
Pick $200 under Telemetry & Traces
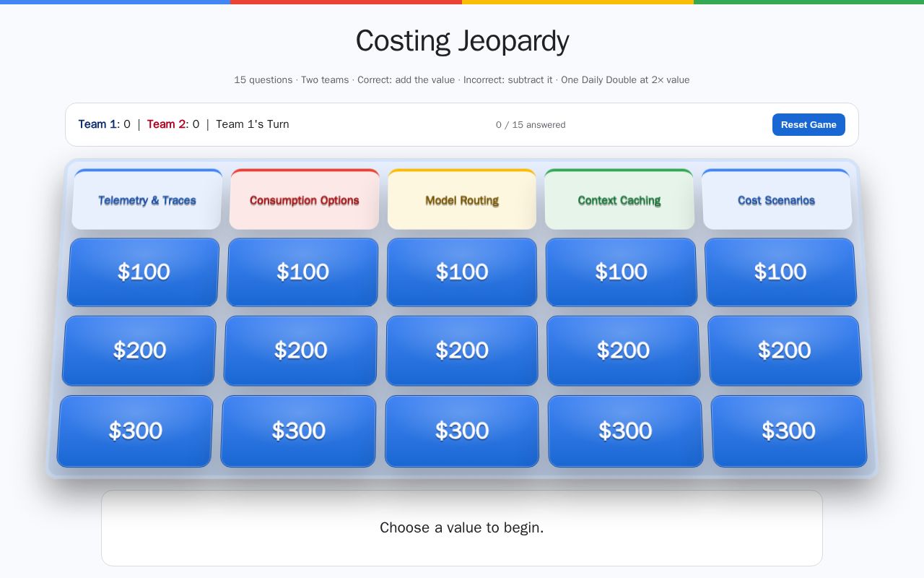coord(139,350)
